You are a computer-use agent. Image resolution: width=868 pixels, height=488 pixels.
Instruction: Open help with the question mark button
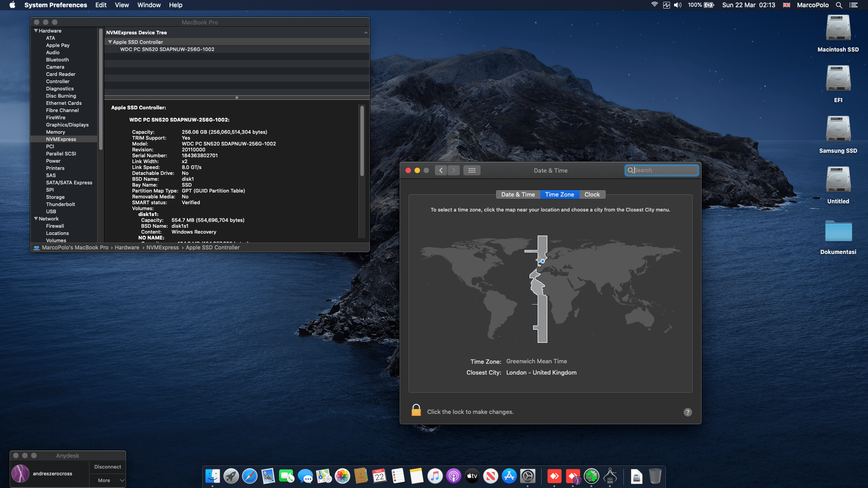688,412
